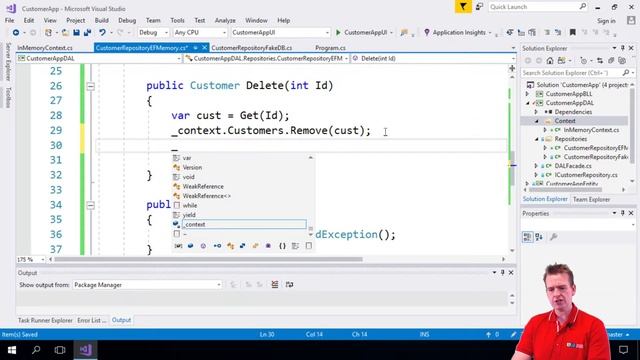Open the notifications flag icon
This screenshot has height=360, width=640.
(463, 7)
